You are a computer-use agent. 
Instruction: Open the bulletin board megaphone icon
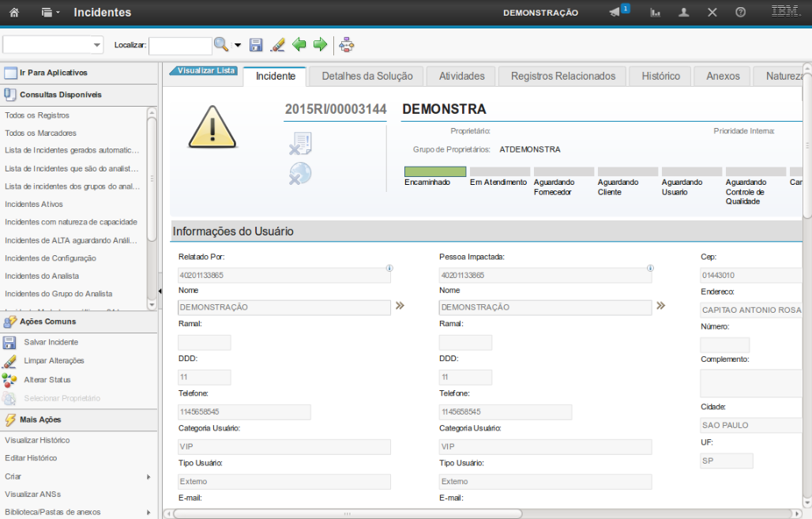point(616,12)
